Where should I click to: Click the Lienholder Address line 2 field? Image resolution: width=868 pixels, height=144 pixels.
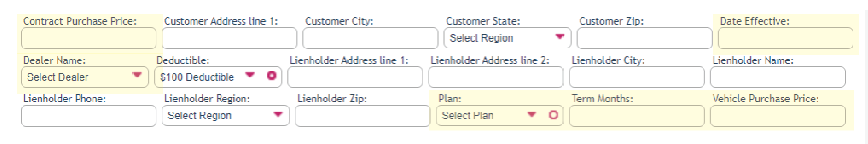tap(496, 77)
